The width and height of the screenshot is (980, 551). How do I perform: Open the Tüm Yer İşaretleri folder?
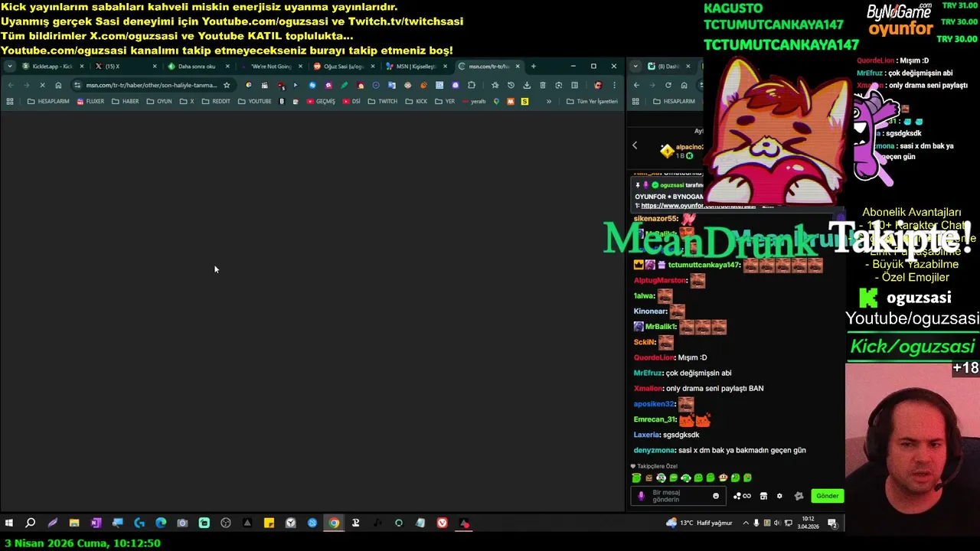(592, 101)
